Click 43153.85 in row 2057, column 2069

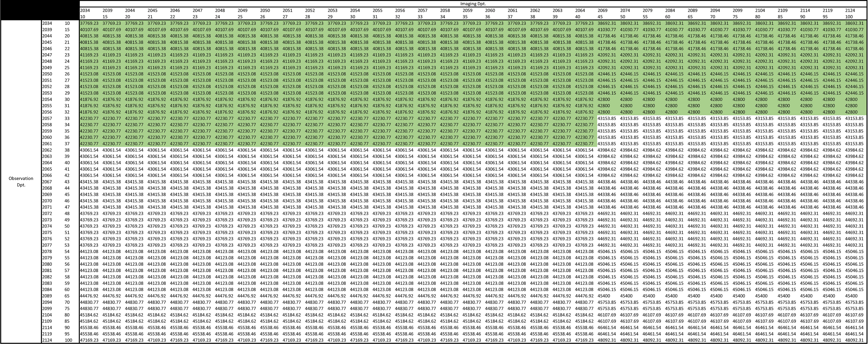click(607, 119)
